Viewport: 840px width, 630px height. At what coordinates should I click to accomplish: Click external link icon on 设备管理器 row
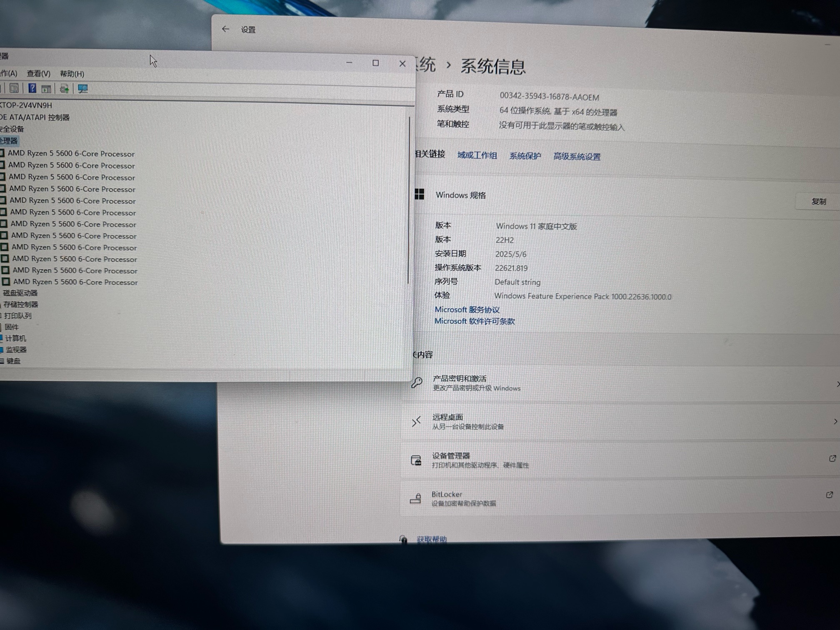832,458
